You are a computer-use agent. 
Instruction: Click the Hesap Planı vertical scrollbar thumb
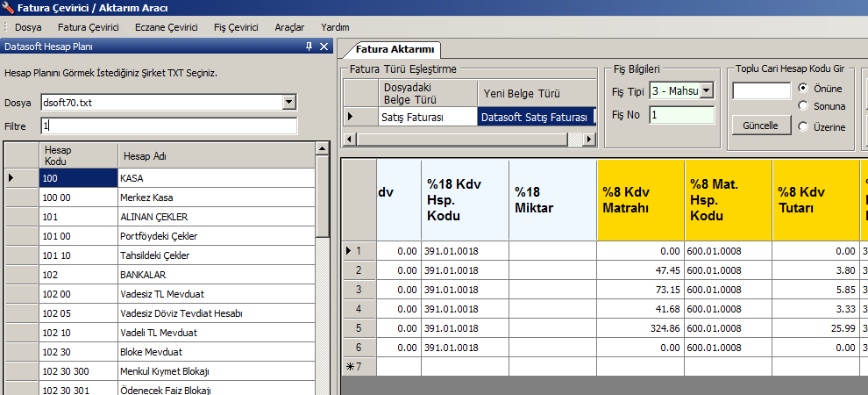click(322, 197)
